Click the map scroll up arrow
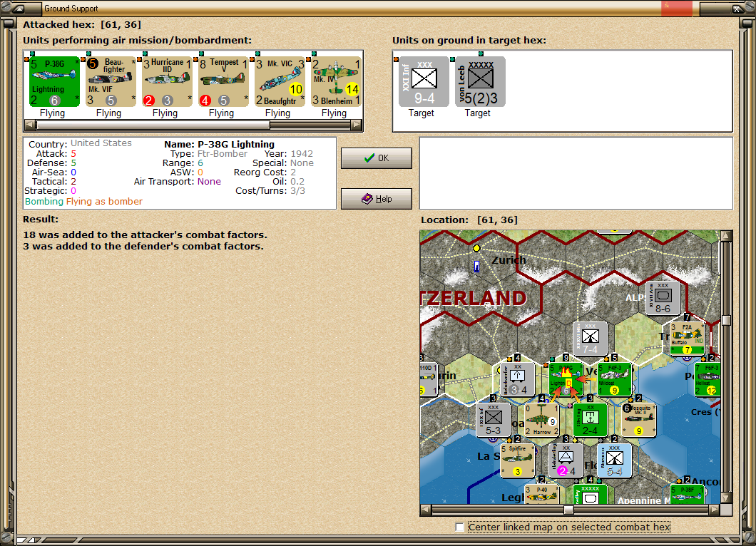Viewport: 756px width, 546px height. pyautogui.click(x=727, y=236)
